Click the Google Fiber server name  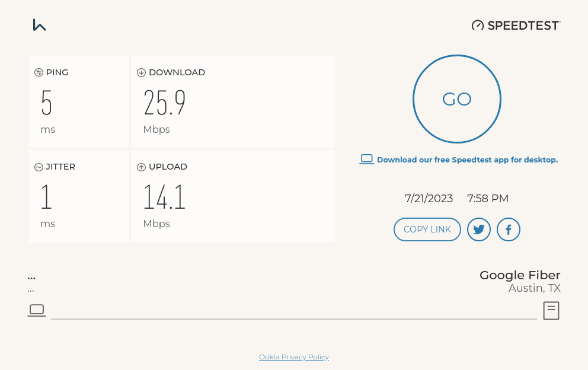519,275
